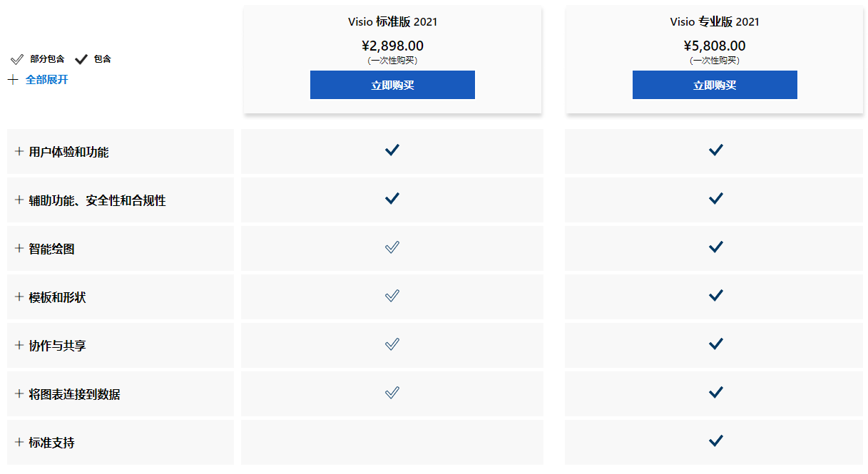Click 专业版 checkmark for 协作与共享

[716, 344]
